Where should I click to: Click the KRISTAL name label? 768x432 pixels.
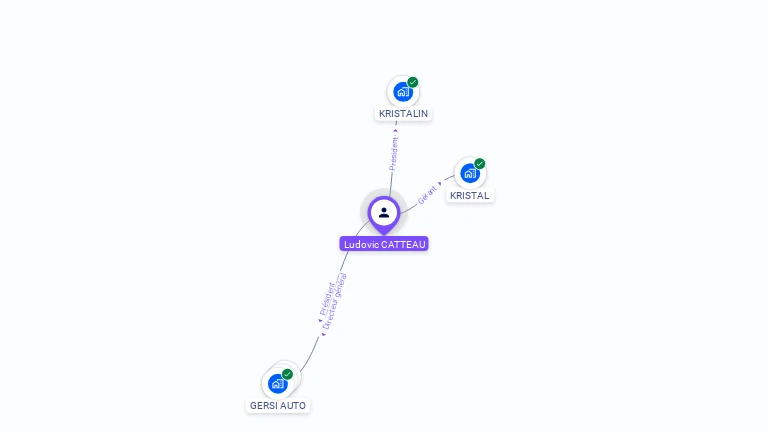470,195
